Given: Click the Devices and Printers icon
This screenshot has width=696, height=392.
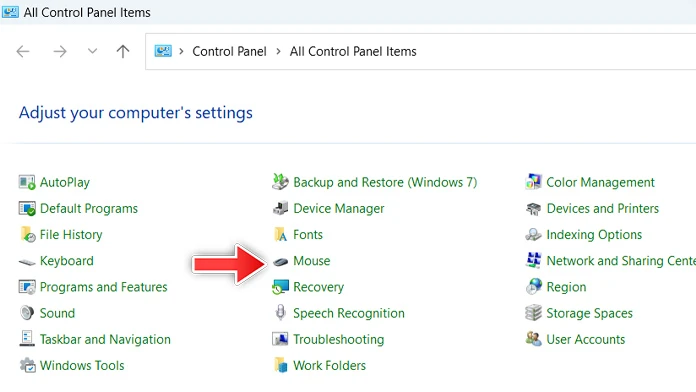Looking at the screenshot, I should point(534,209).
